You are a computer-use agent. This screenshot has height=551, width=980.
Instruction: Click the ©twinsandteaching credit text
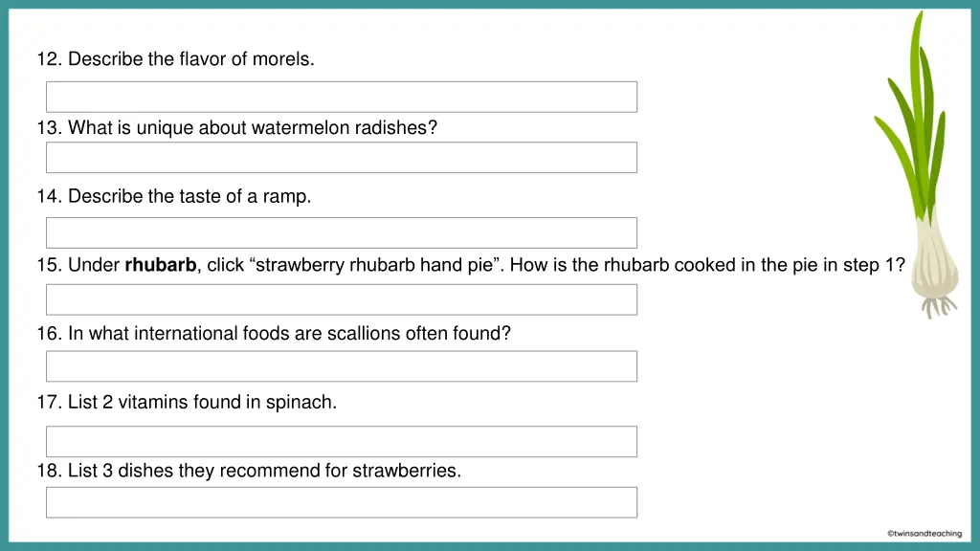pyautogui.click(x=924, y=534)
